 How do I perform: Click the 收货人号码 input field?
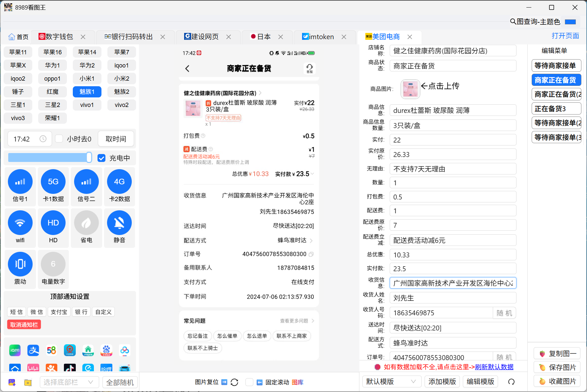(x=441, y=313)
